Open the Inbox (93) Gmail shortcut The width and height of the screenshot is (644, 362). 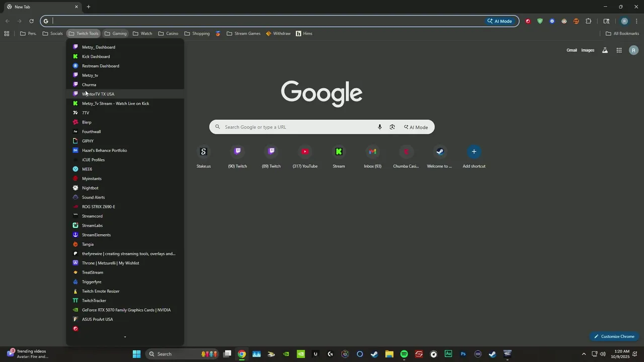coord(372,157)
